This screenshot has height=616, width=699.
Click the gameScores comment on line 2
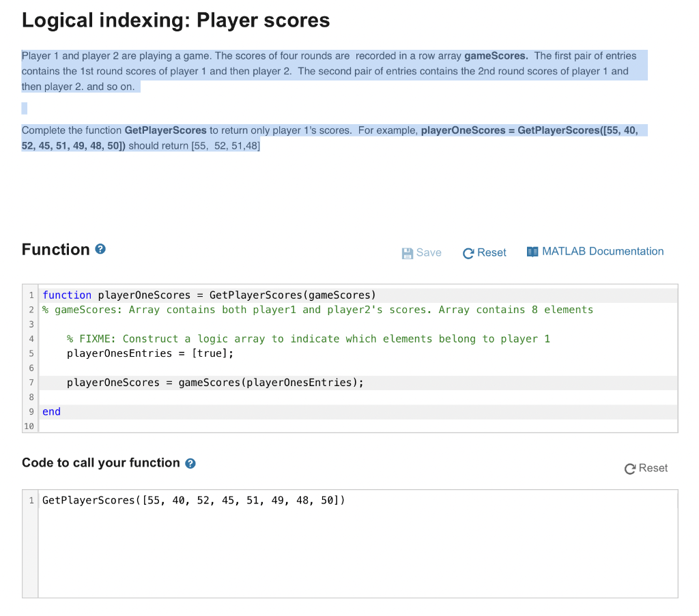click(x=318, y=310)
